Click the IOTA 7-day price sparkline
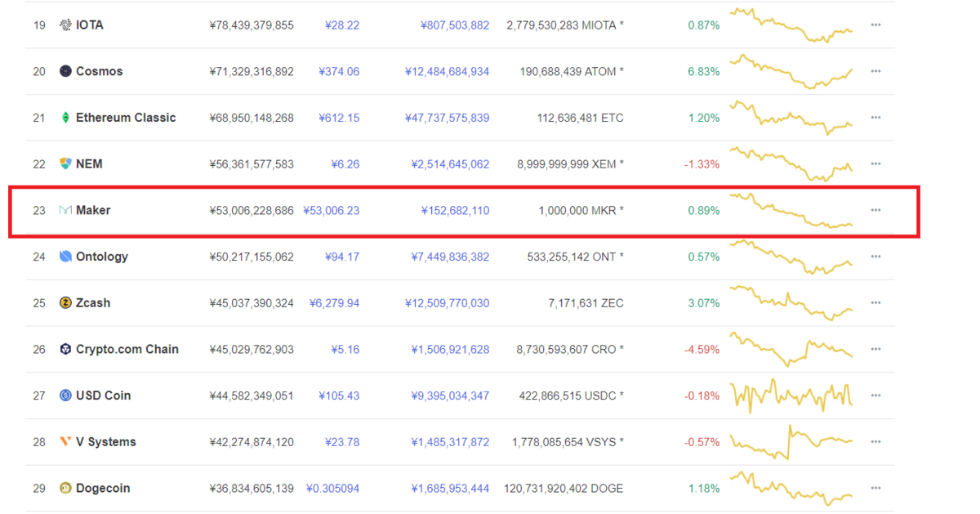980x514 pixels. (791, 25)
